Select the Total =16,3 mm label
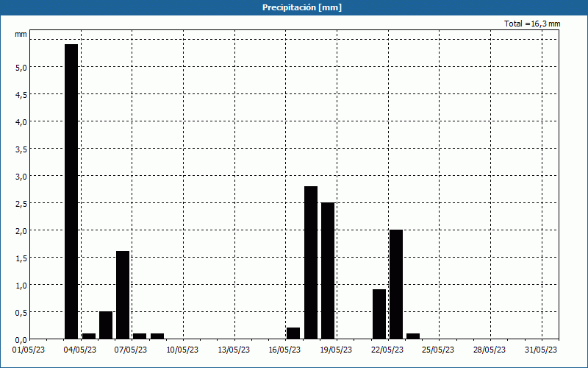The width and height of the screenshot is (588, 368). pyautogui.click(x=532, y=24)
